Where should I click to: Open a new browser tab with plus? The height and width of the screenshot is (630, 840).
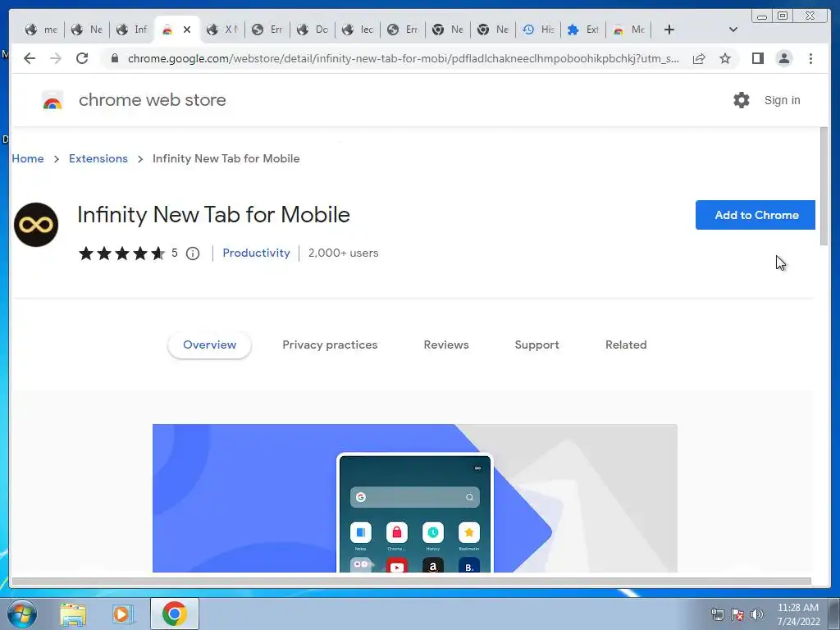669,30
